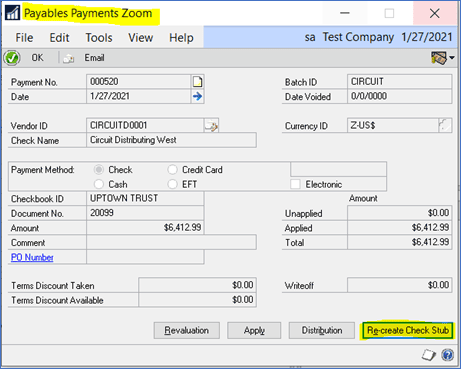Click the Currency ID expansion icon

[x=445, y=125]
